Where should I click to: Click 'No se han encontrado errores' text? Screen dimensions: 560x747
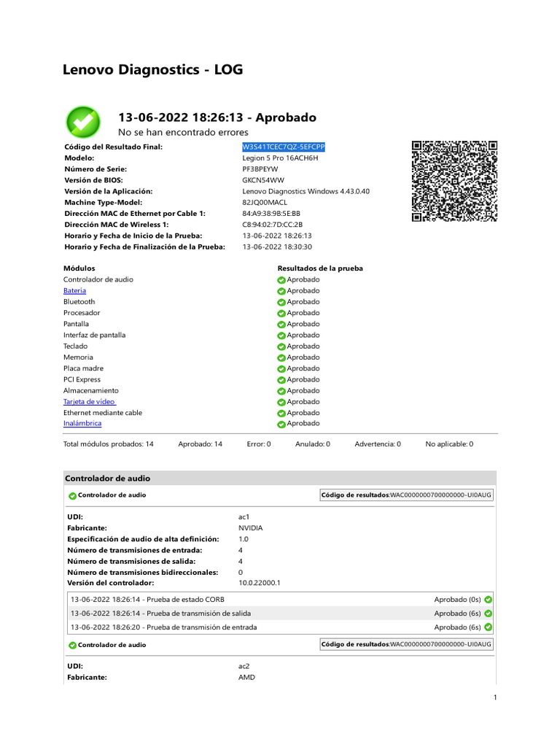point(183,132)
